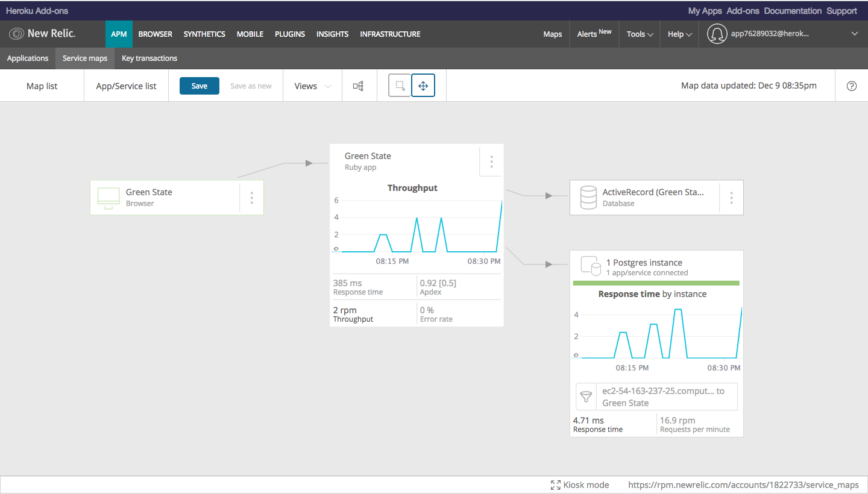Open the help question mark icon

(x=852, y=86)
